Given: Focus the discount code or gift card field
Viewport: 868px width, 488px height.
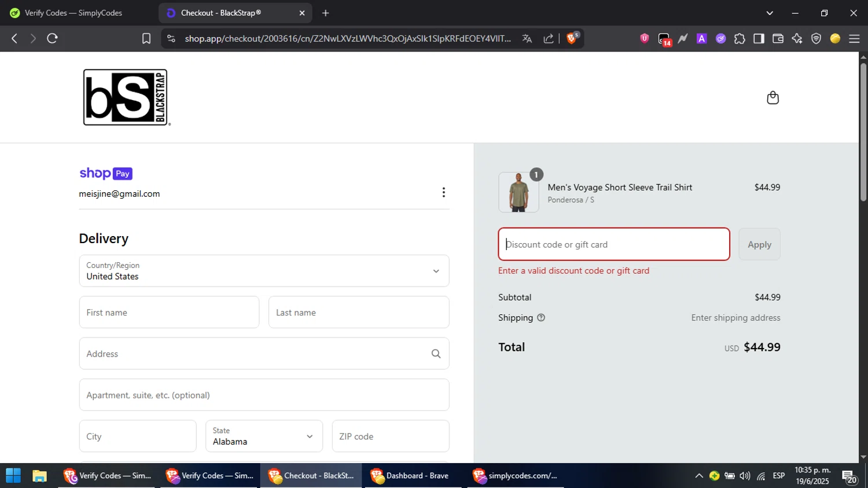Looking at the screenshot, I should pyautogui.click(x=614, y=244).
